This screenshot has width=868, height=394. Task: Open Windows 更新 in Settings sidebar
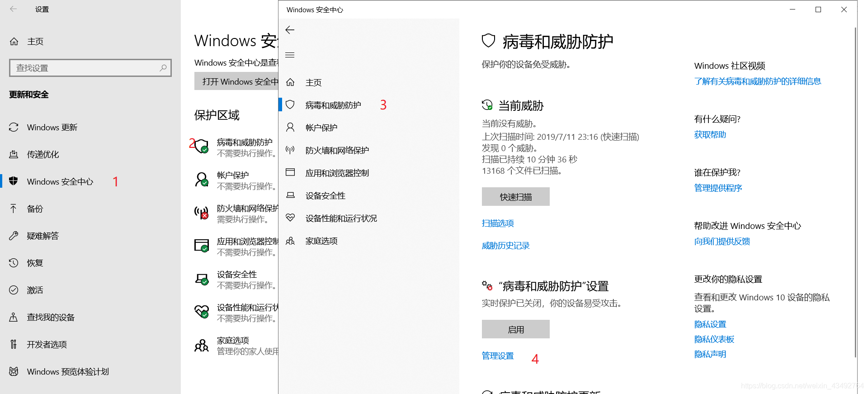pos(52,127)
